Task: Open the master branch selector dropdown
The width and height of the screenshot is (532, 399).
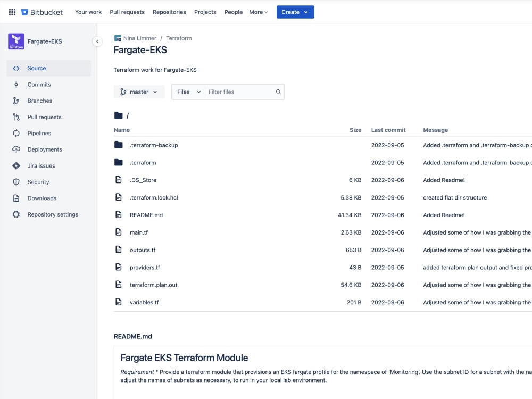Action: [x=139, y=92]
